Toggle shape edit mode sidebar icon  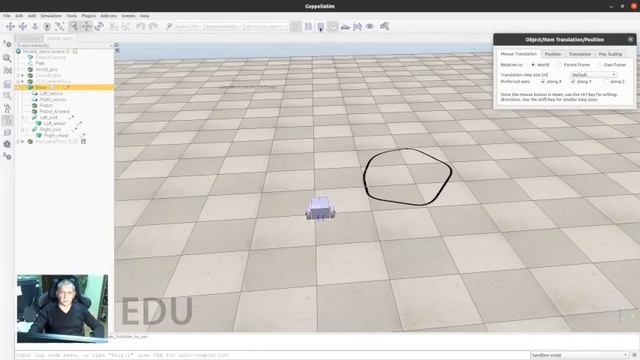click(x=7, y=109)
